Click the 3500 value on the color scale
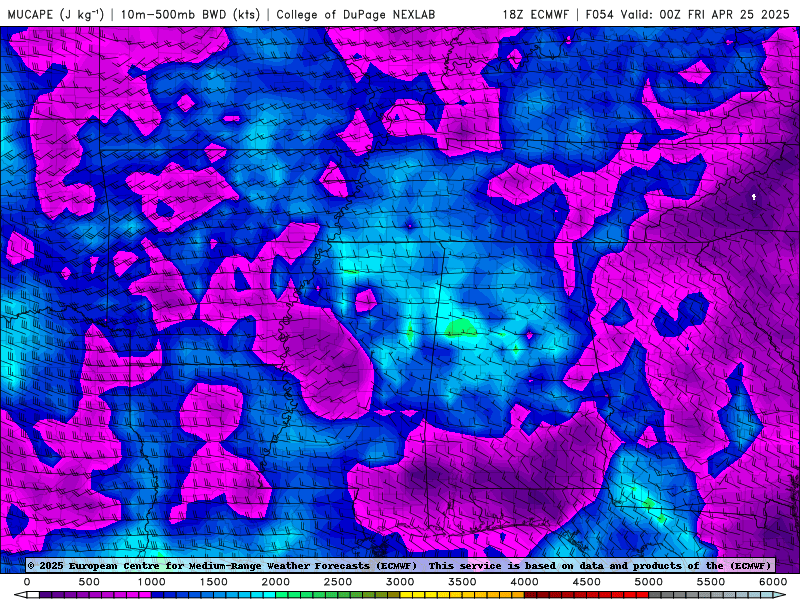The image size is (800, 600). tap(462, 582)
